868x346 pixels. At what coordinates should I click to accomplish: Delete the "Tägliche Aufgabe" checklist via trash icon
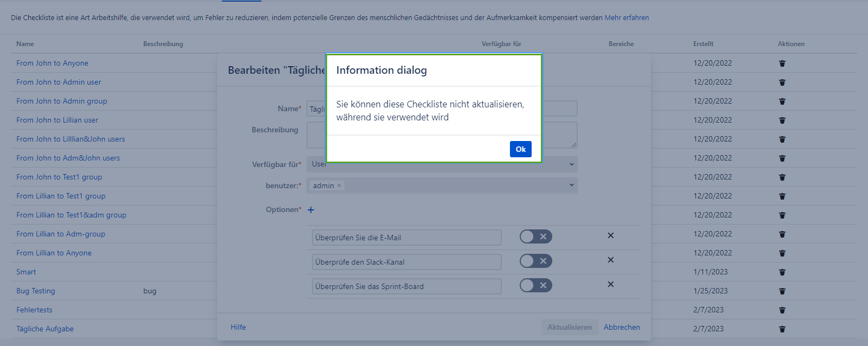pos(782,329)
